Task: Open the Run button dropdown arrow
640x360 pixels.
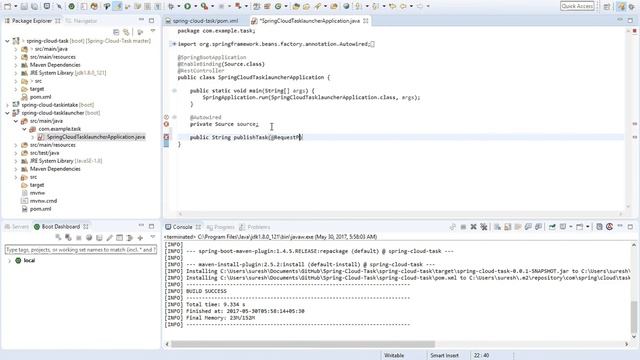Action: (x=195, y=6)
